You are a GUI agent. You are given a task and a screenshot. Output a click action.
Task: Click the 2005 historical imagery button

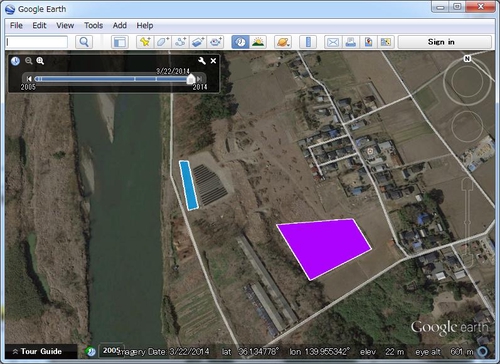click(x=111, y=350)
